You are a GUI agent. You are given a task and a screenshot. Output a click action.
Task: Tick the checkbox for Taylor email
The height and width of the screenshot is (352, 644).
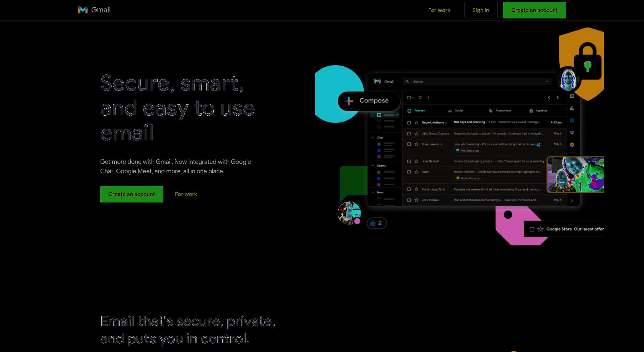click(409, 172)
